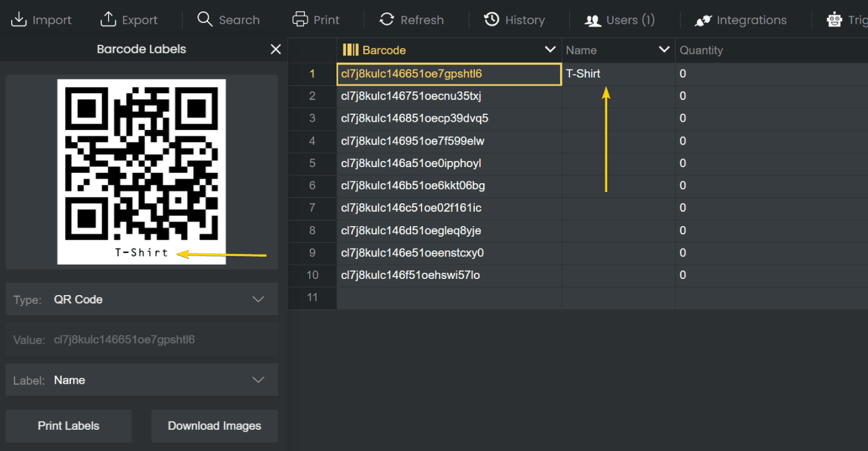Select barcode cell cl7j8kulc146951oe7f599elw
This screenshot has width=868, height=451.
click(450, 141)
